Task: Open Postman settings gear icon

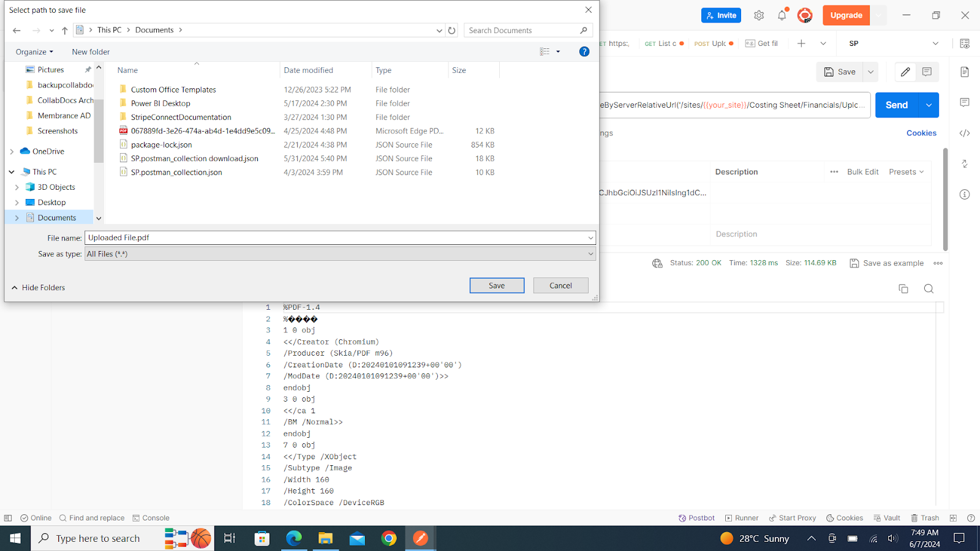Action: (759, 15)
